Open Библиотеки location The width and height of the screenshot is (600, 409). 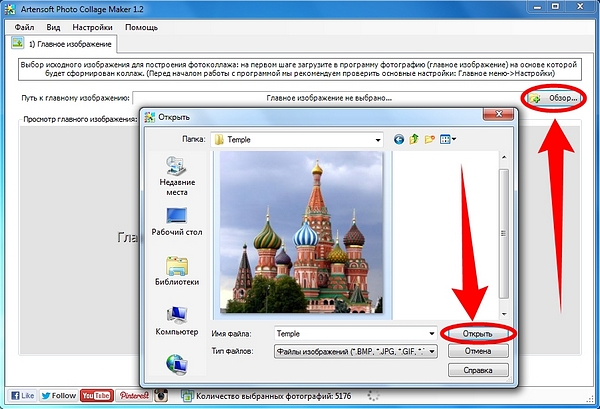(x=177, y=271)
